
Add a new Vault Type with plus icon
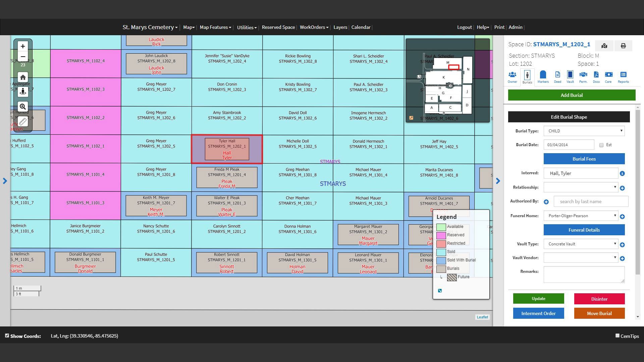pos(622,245)
